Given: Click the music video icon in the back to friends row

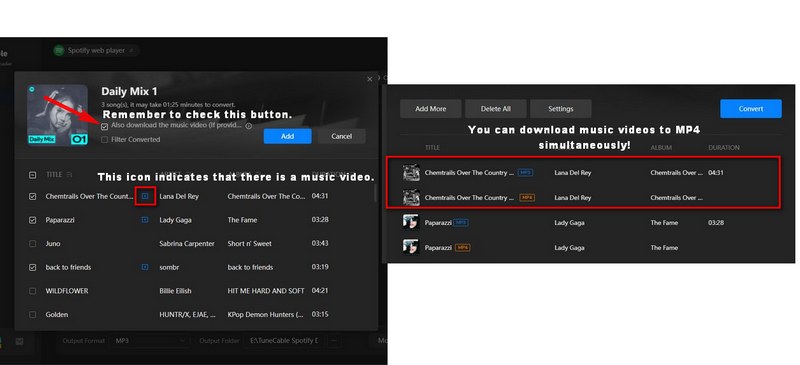Looking at the screenshot, I should 145,267.
